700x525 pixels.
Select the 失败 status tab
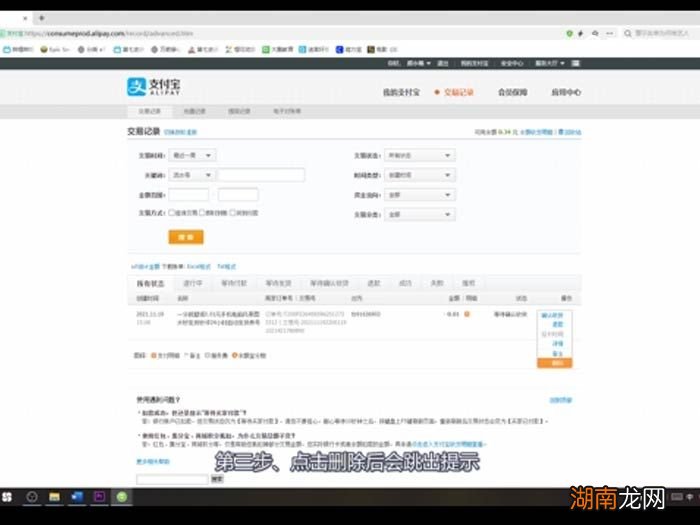[x=437, y=283]
